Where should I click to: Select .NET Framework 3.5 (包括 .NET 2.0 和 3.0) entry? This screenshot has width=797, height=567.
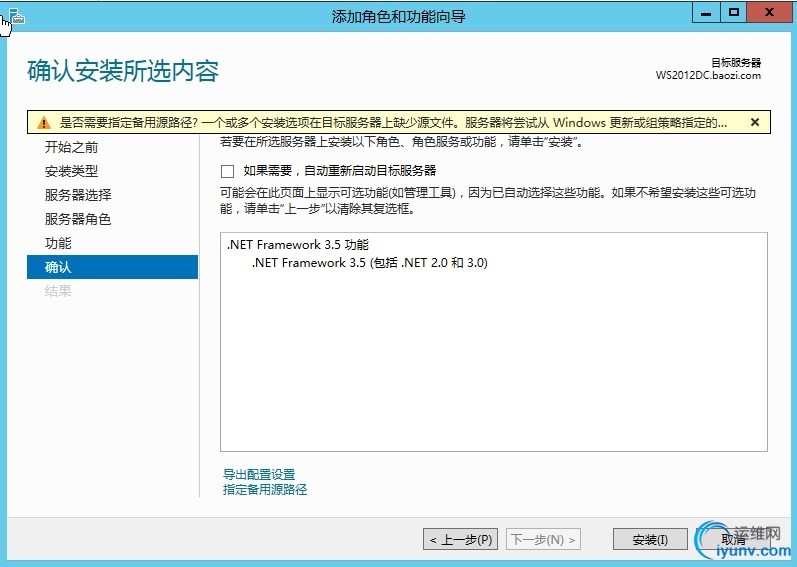370,263
